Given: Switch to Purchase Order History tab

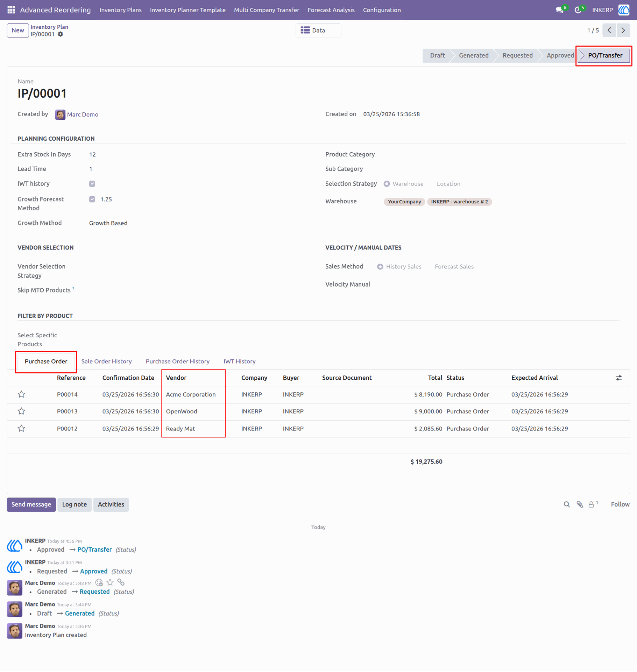Looking at the screenshot, I should (177, 362).
